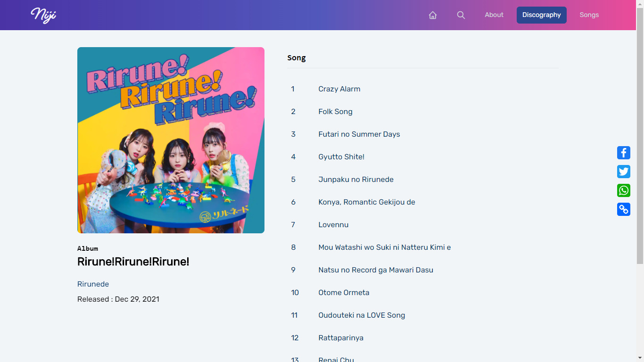Copy link using chain icon
The width and height of the screenshot is (644, 362).
tap(623, 209)
